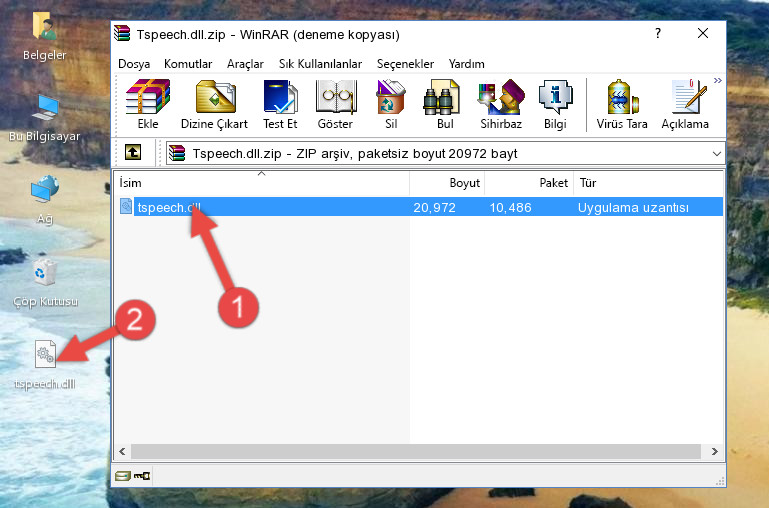The image size is (769, 508).
Task: Click the archive icon in address bar
Action: pyautogui.click(x=177, y=153)
